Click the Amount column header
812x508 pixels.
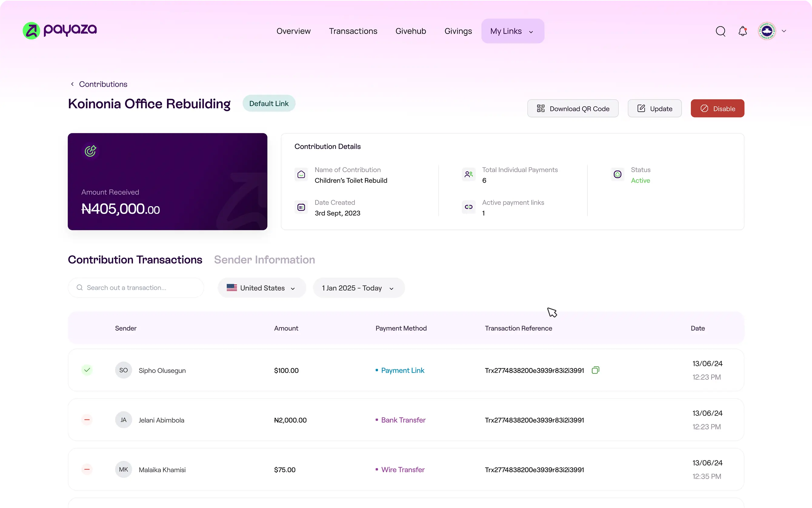click(286, 328)
